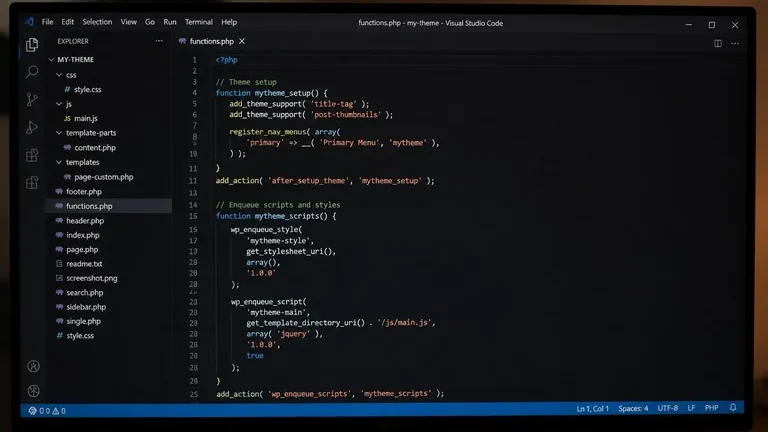Screen dimensions: 768x432
Task: Click 'function mytheme_setup()' code line
Action: (271, 93)
